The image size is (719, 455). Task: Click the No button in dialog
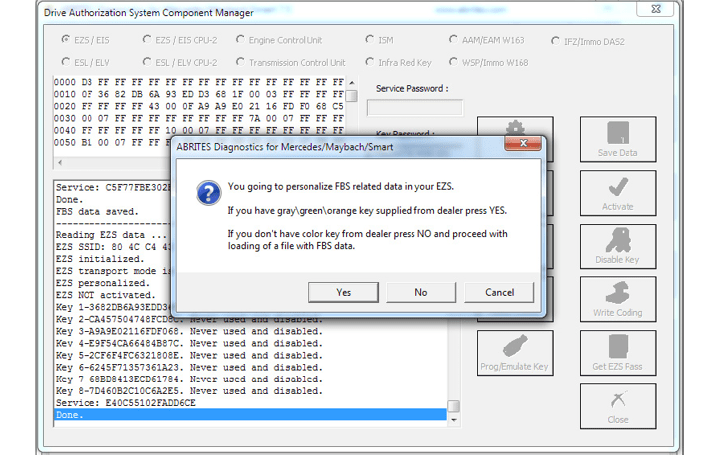tap(420, 292)
